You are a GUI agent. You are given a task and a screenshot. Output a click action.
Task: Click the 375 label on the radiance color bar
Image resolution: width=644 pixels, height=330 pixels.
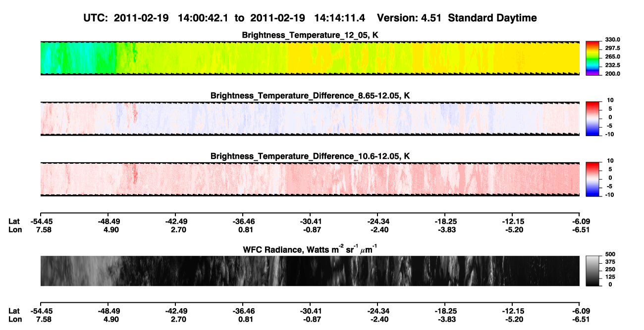click(x=611, y=262)
